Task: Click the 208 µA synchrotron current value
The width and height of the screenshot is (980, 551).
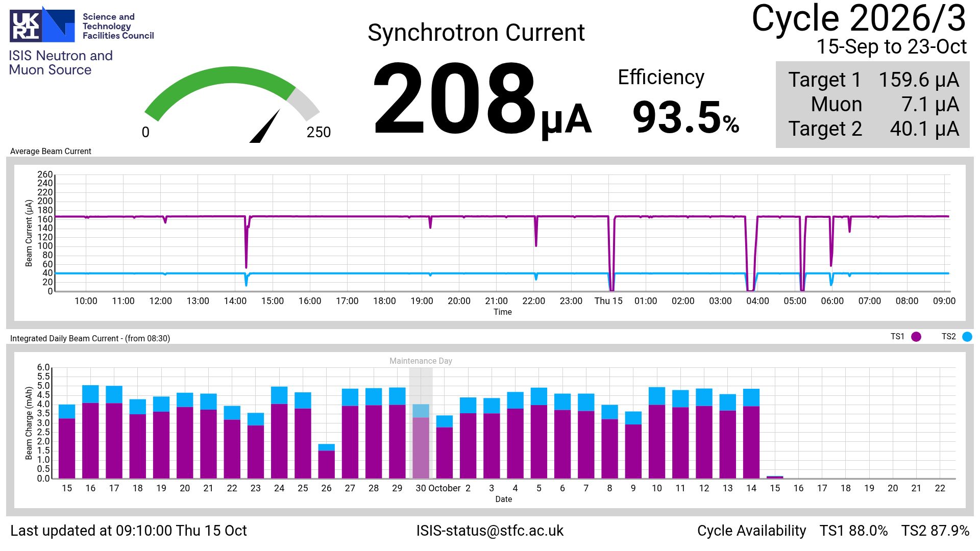Action: (482, 99)
